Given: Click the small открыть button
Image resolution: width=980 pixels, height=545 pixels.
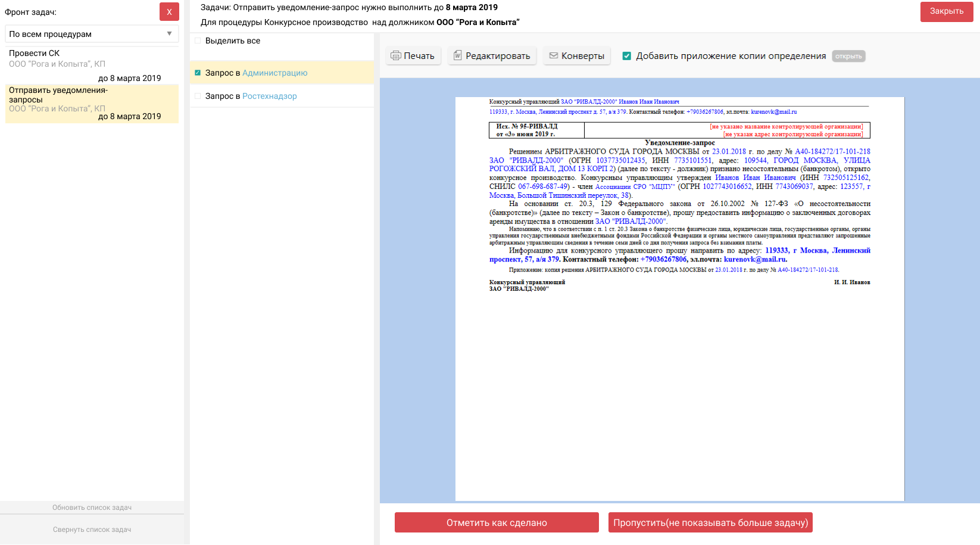Looking at the screenshot, I should click(x=848, y=56).
